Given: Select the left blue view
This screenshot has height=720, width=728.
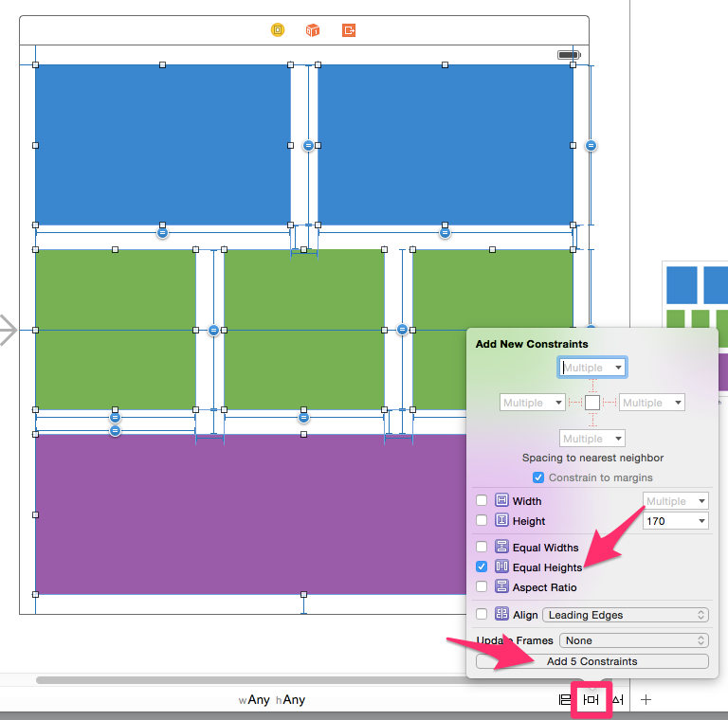Looking at the screenshot, I should 162,145.
